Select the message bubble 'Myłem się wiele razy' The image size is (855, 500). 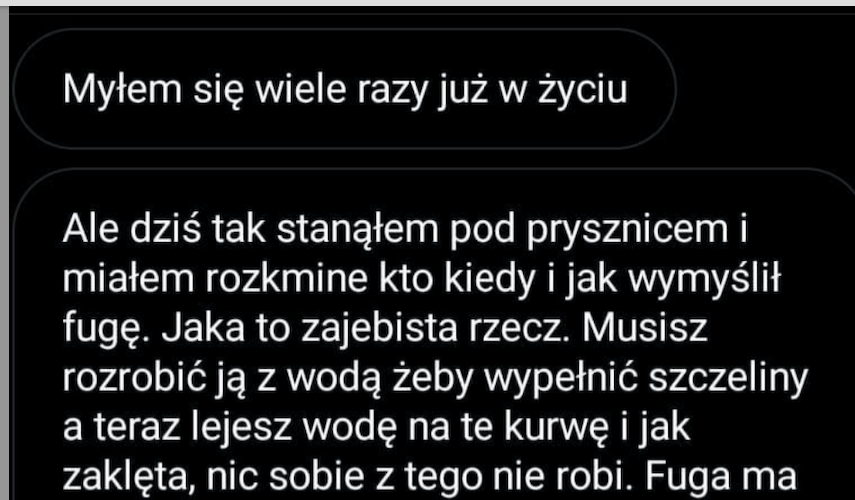(344, 88)
